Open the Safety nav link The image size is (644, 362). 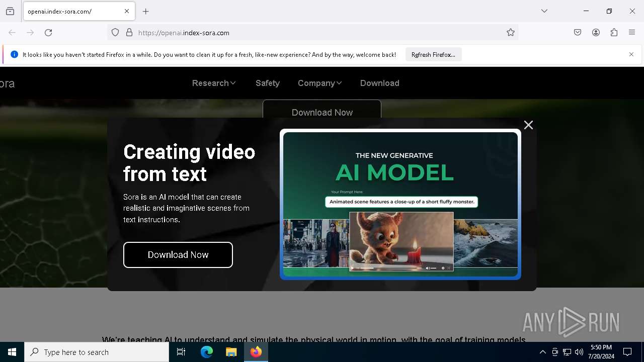tap(267, 83)
